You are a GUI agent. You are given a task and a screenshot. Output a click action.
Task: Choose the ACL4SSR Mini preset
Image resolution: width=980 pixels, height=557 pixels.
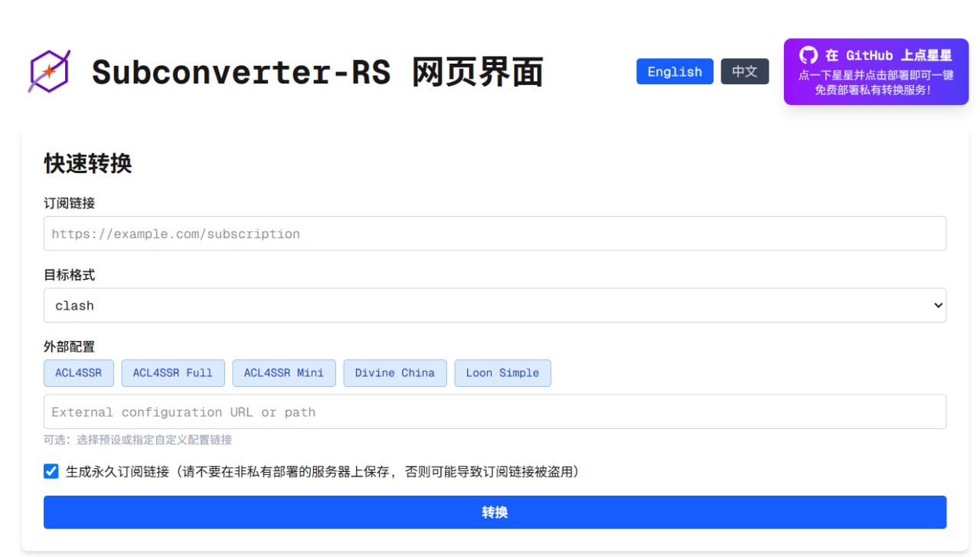point(284,373)
